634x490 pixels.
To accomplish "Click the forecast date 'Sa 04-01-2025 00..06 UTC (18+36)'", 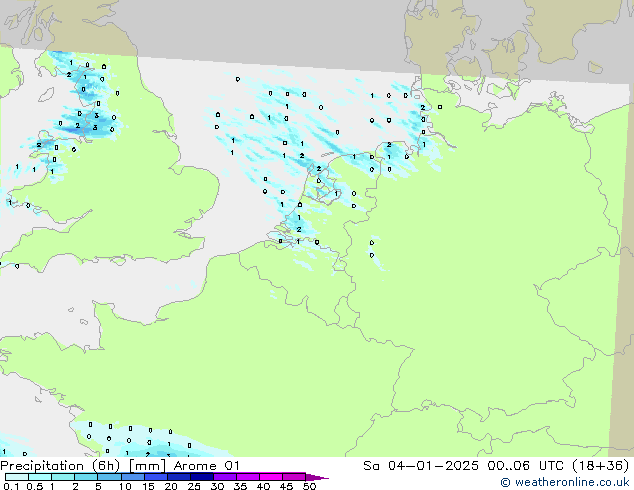I will pyautogui.click(x=496, y=466).
